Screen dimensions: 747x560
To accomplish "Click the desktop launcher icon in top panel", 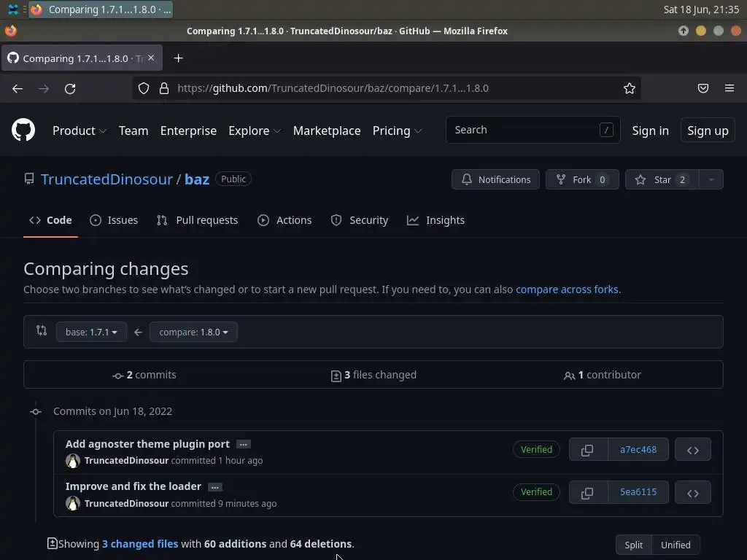I will click(13, 9).
